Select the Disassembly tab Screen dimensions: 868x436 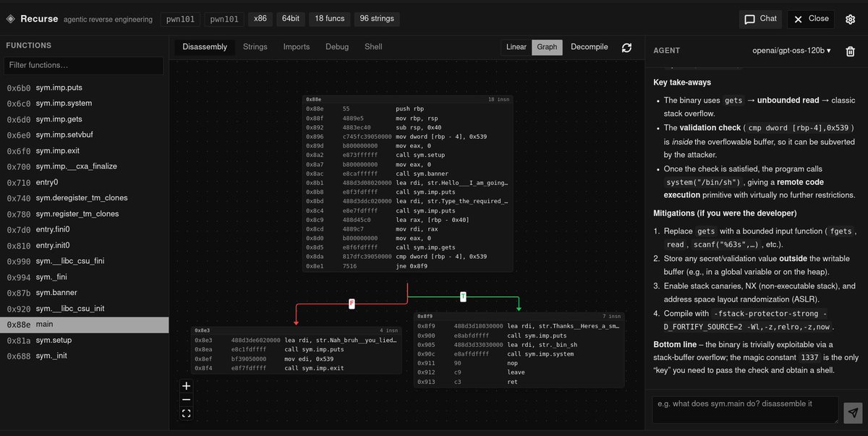(205, 47)
